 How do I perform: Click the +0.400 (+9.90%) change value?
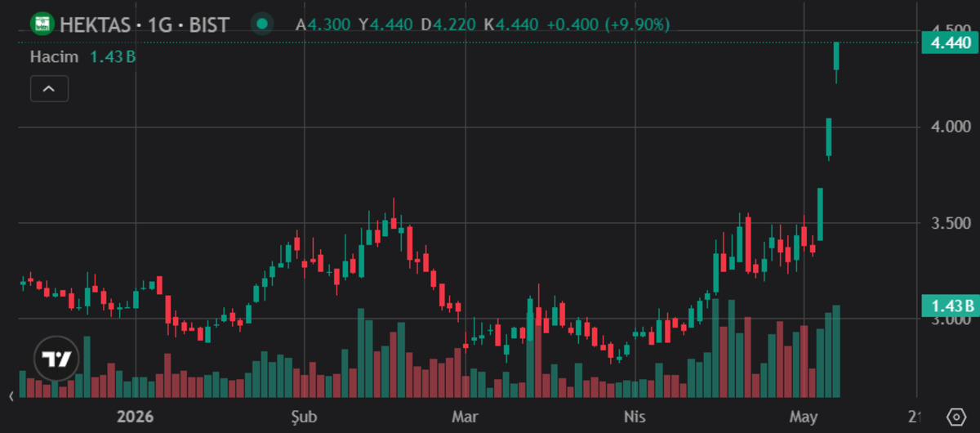(x=608, y=25)
